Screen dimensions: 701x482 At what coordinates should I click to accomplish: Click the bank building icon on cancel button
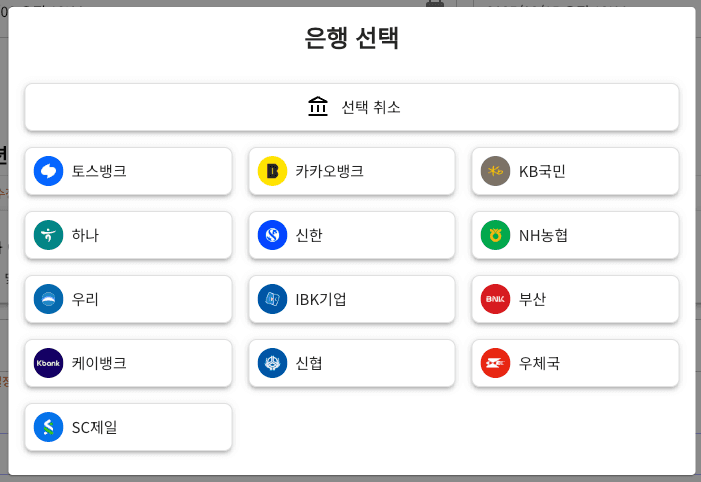(x=318, y=106)
